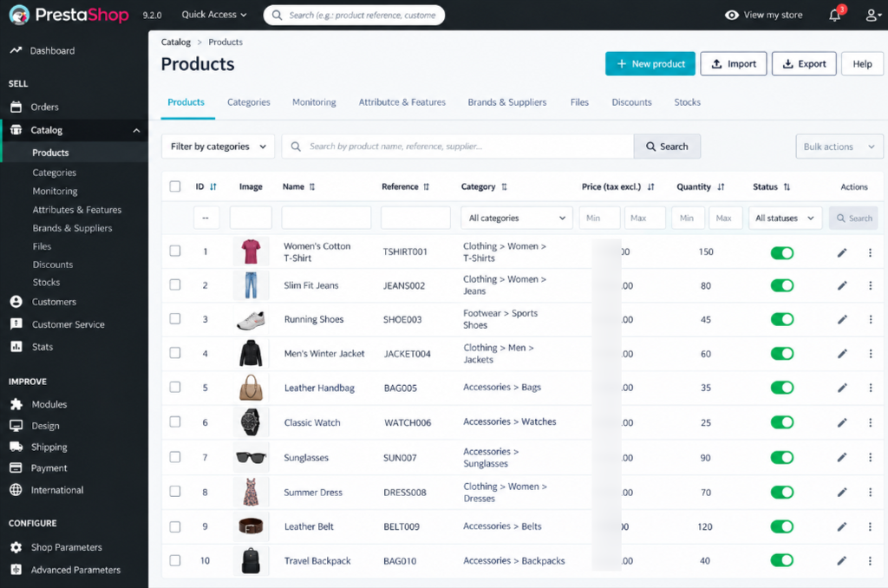Switch to the Stocks tab

[687, 102]
